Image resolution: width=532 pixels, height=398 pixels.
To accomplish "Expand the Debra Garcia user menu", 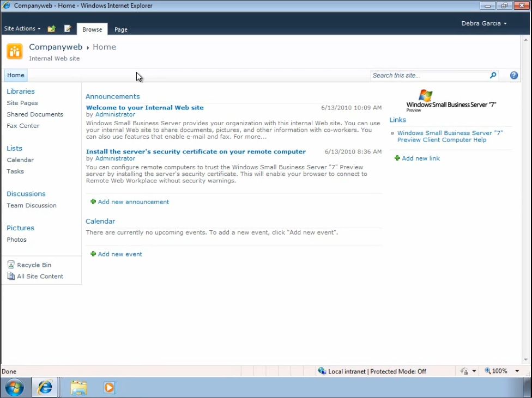I will (484, 23).
